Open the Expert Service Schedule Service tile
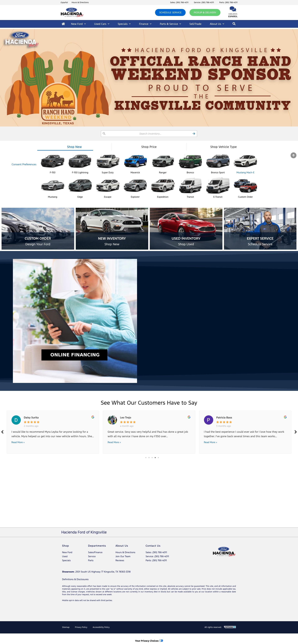Viewport: 298px width, 644px height. (x=260, y=229)
